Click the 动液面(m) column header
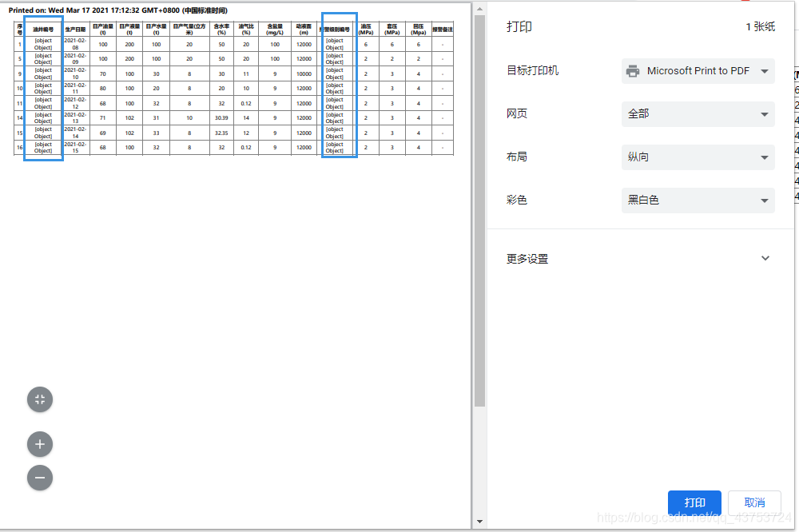 click(304, 30)
